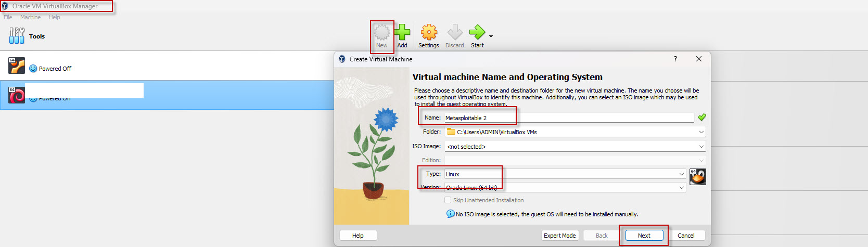Cancel the virtual machine creation
The width and height of the screenshot is (868, 247).
(x=686, y=236)
